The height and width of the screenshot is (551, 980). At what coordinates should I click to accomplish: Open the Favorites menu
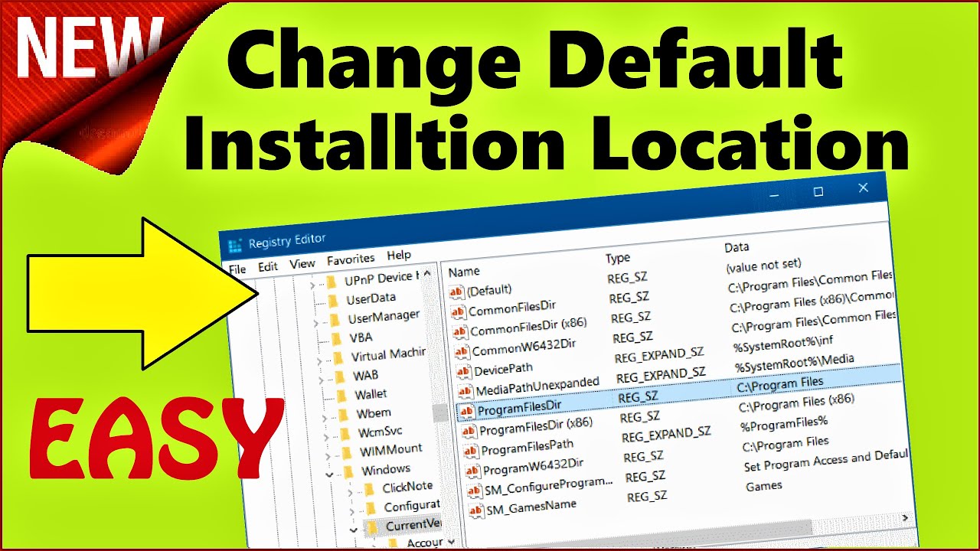coord(351,259)
